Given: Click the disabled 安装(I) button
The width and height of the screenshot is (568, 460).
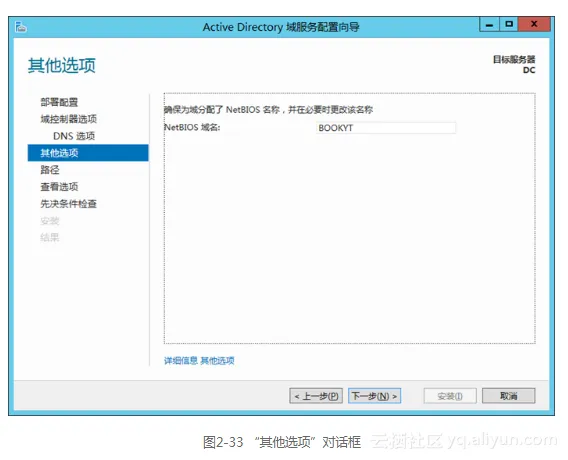Looking at the screenshot, I should [450, 396].
